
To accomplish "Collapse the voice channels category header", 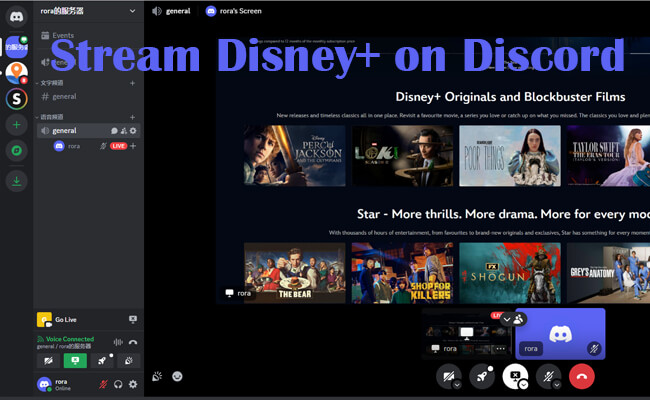I will 50,117.
